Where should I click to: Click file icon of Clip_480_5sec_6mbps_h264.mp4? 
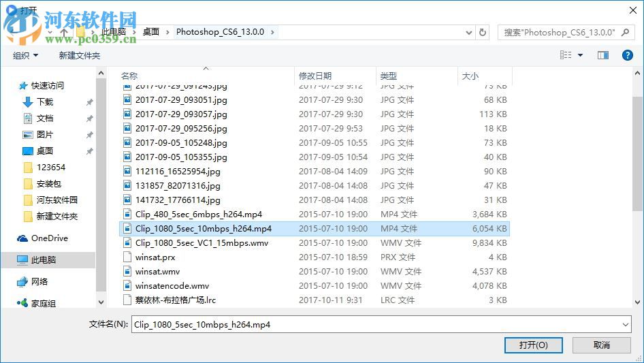coord(127,214)
